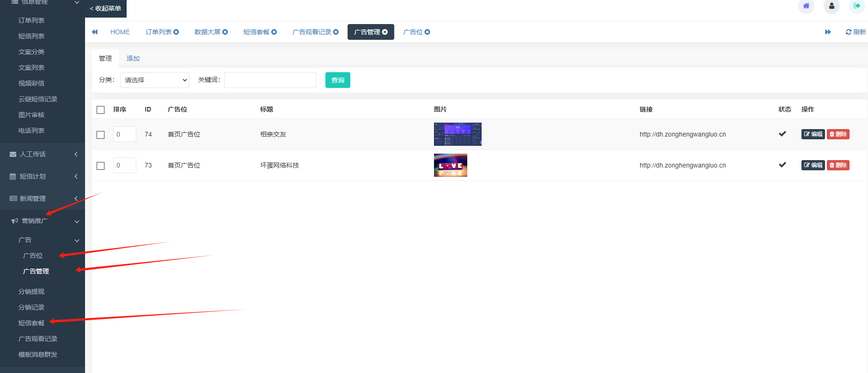Open the 分类 请选择 dropdown
Viewport: 868px width, 373px height.
click(155, 80)
